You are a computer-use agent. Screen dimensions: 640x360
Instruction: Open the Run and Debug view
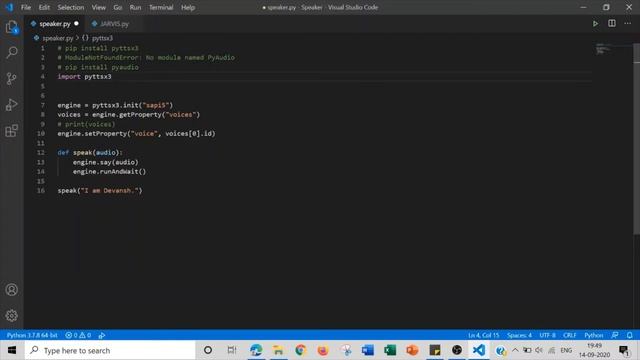(12, 104)
